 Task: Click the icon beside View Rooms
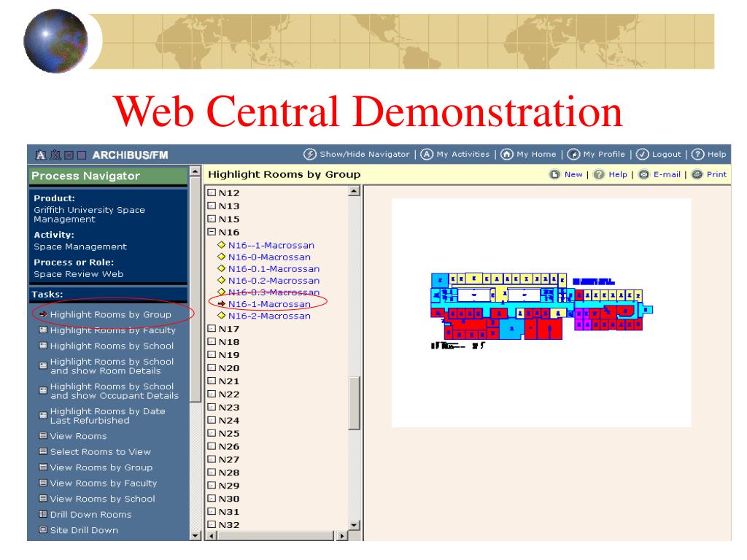(x=43, y=436)
